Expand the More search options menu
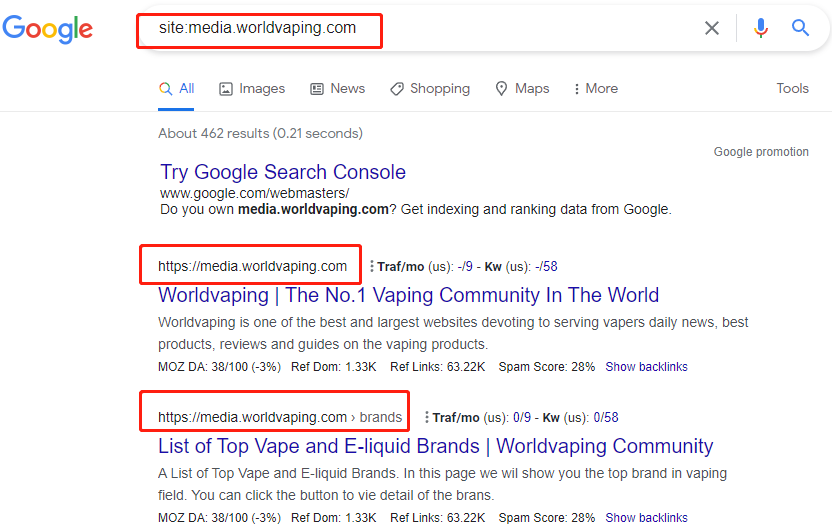The height and width of the screenshot is (532, 832). tap(596, 89)
